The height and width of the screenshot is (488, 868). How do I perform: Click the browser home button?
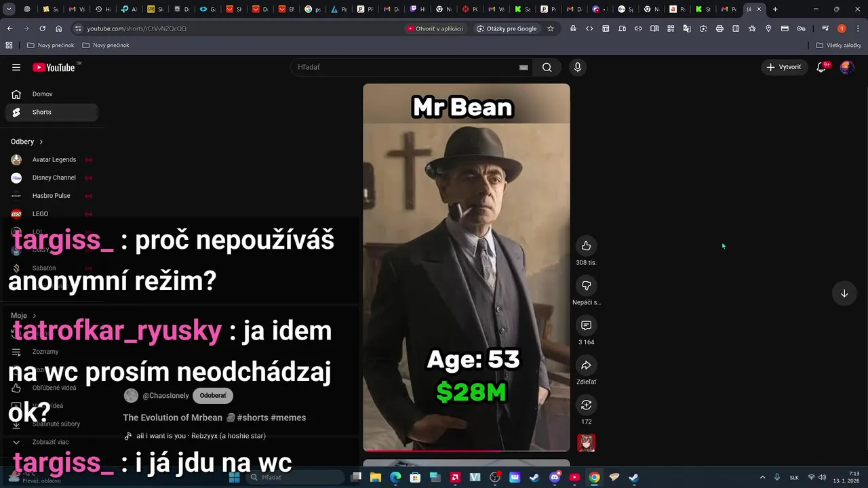point(58,28)
